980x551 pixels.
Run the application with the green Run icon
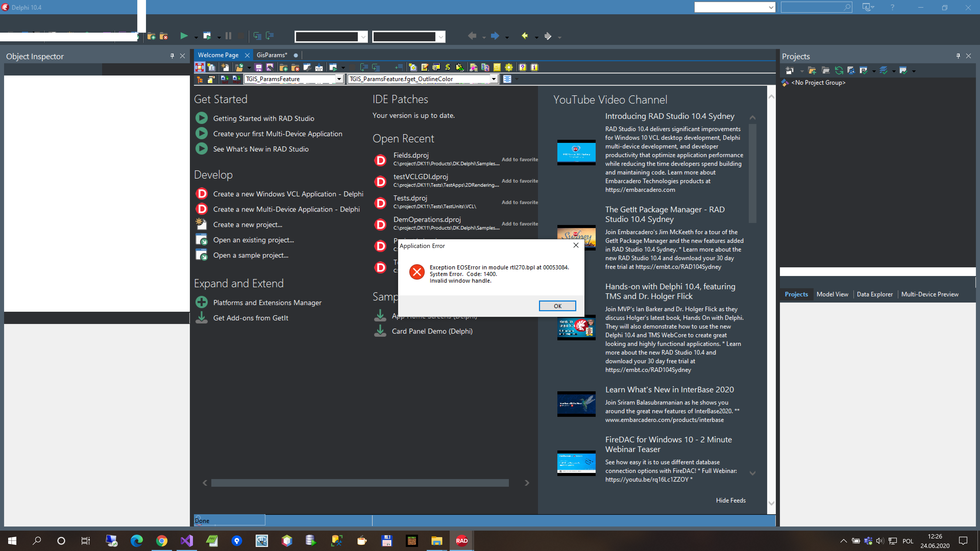185,36
